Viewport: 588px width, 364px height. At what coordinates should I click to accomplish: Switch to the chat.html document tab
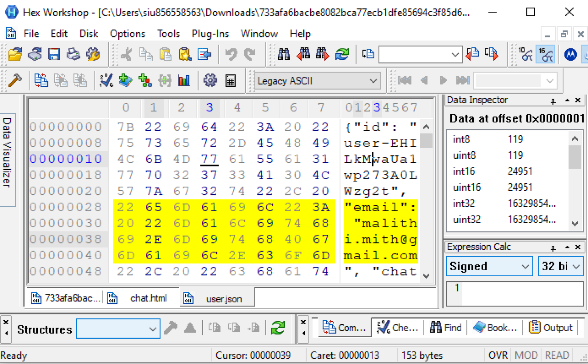pos(142,298)
